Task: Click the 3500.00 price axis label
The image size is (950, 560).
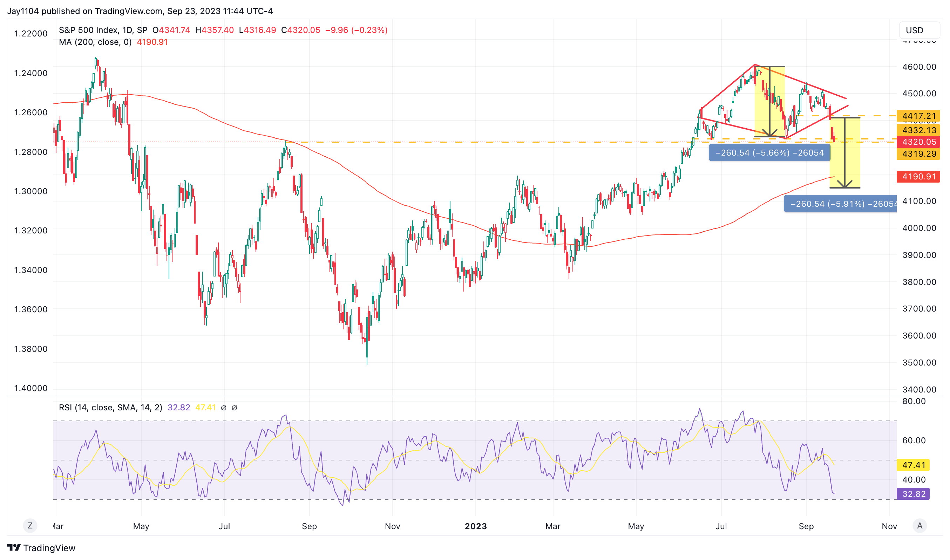Action: click(919, 363)
